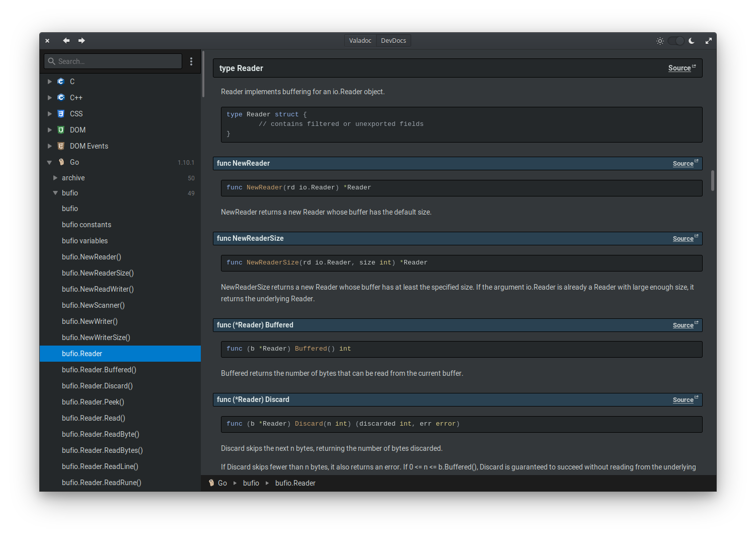This screenshot has width=756, height=538.
Task: Open the three-dot options menu
Action: (191, 61)
